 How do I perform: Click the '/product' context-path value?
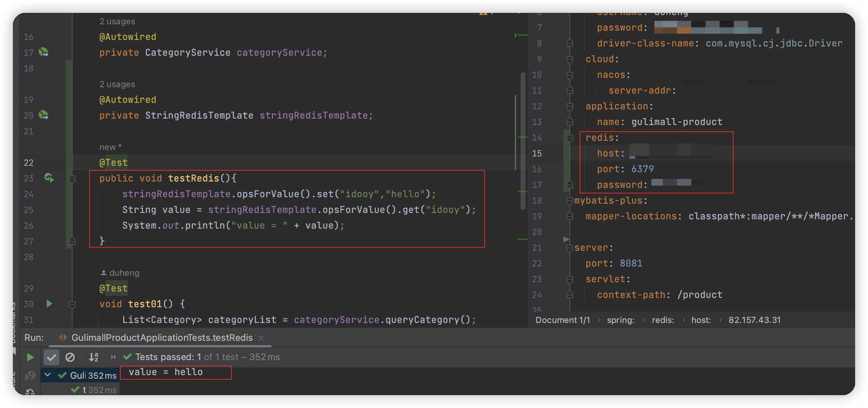(x=700, y=295)
